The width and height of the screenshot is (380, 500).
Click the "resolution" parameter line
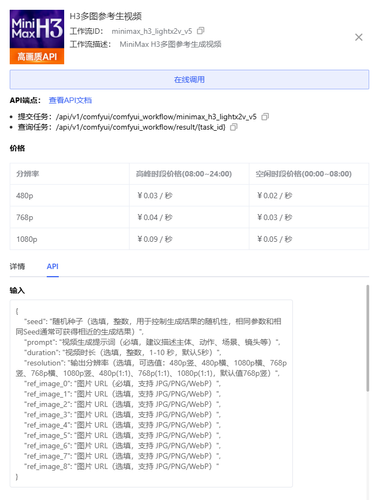(x=151, y=368)
